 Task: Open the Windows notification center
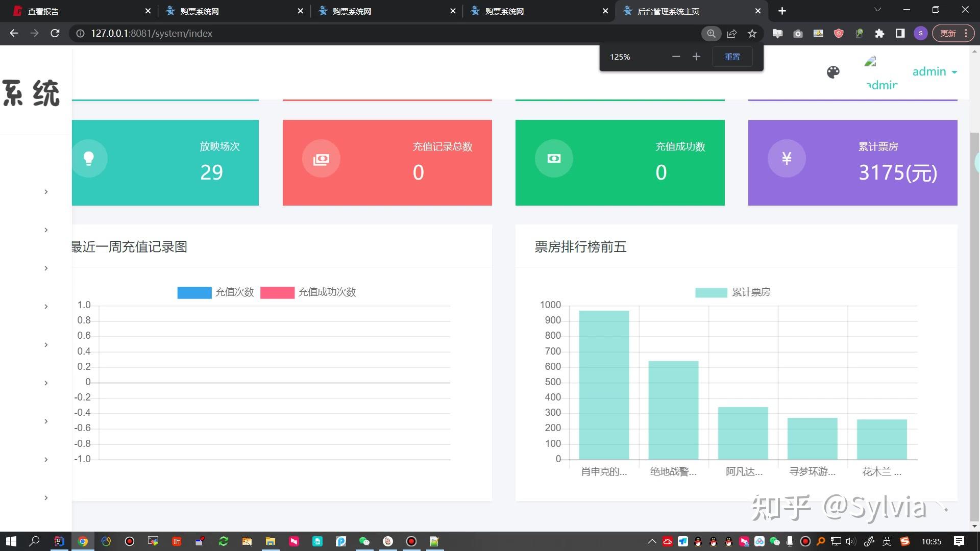(959, 541)
